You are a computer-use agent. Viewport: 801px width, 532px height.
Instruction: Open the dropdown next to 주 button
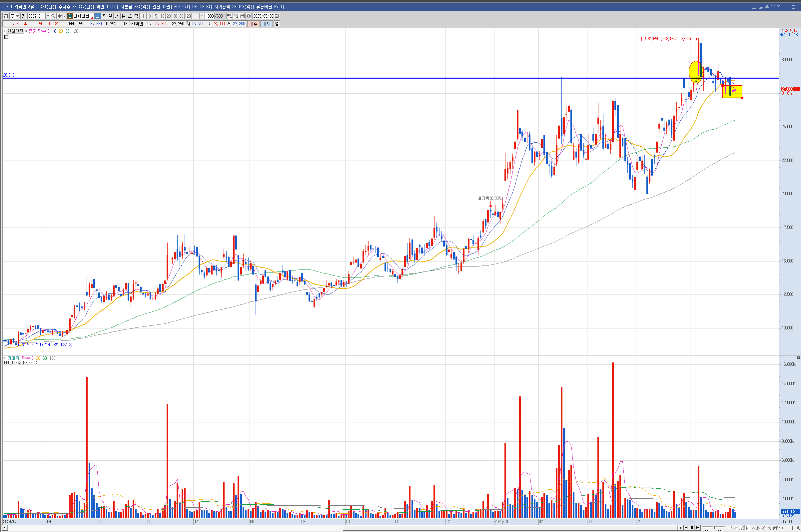[x=17, y=16]
